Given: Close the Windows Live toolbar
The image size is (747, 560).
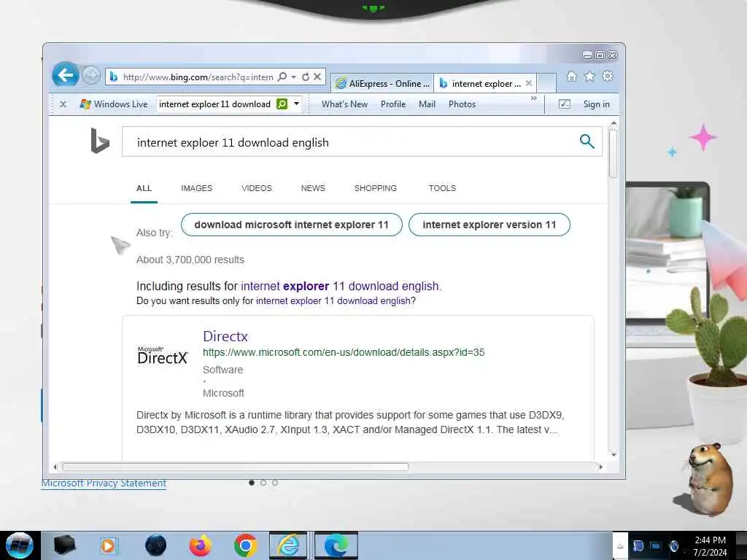Looking at the screenshot, I should (63, 104).
